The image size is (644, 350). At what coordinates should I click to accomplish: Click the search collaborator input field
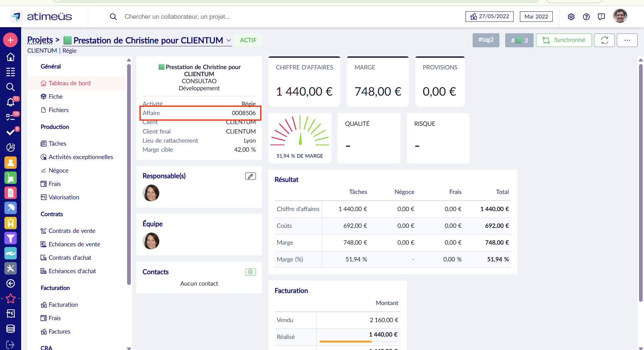coord(177,16)
